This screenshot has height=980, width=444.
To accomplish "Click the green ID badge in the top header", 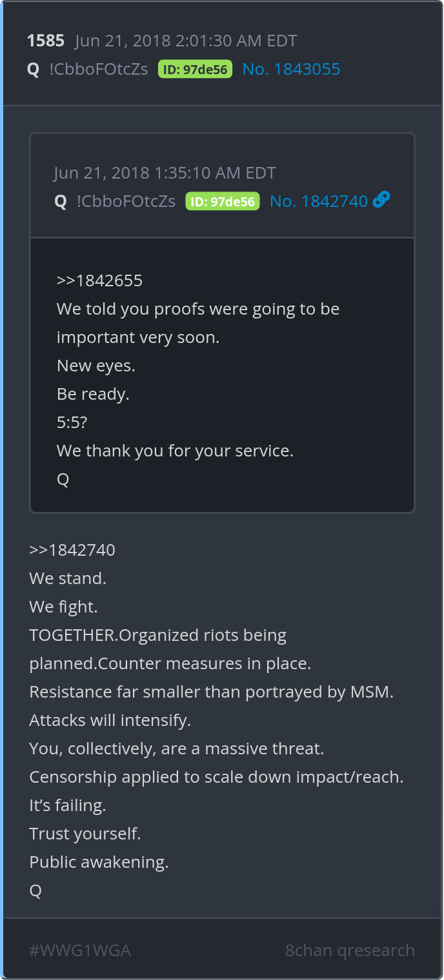I will point(195,70).
